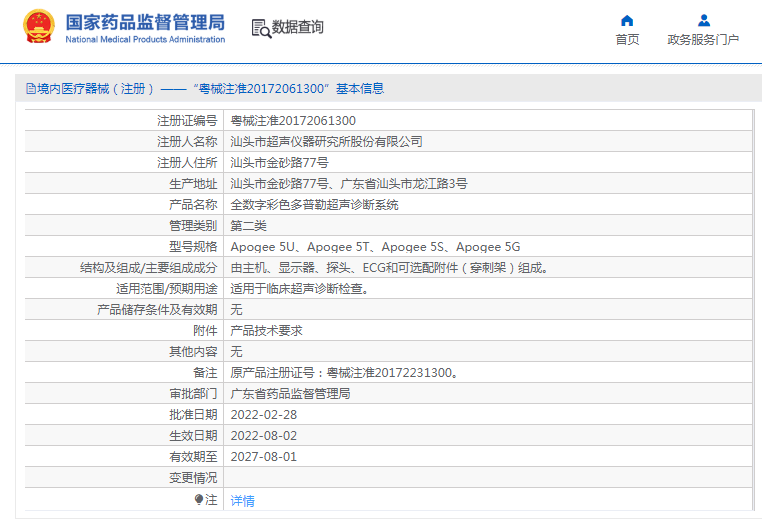Click the 注册人住所 label
The height and width of the screenshot is (521, 762).
(187, 162)
